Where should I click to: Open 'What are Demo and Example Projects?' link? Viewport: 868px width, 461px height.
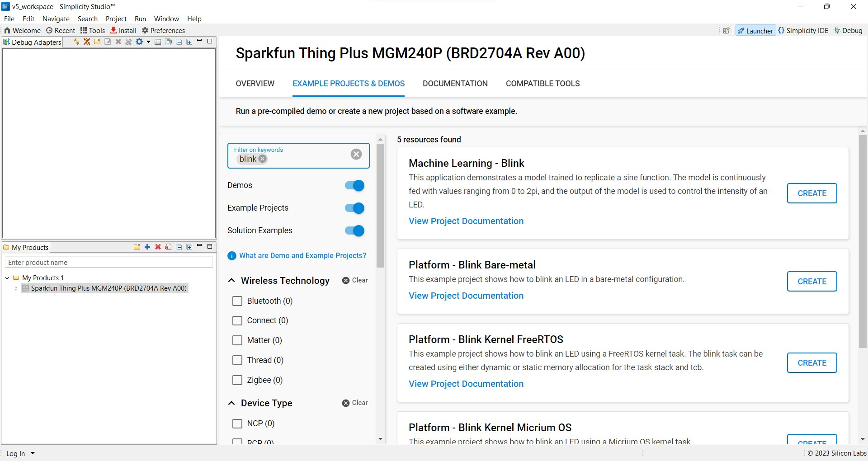pyautogui.click(x=302, y=255)
